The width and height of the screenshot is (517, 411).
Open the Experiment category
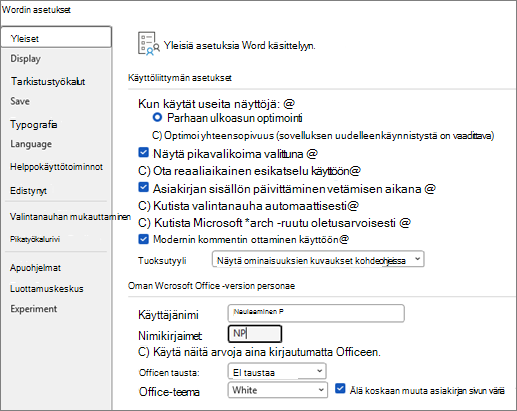coord(34,309)
